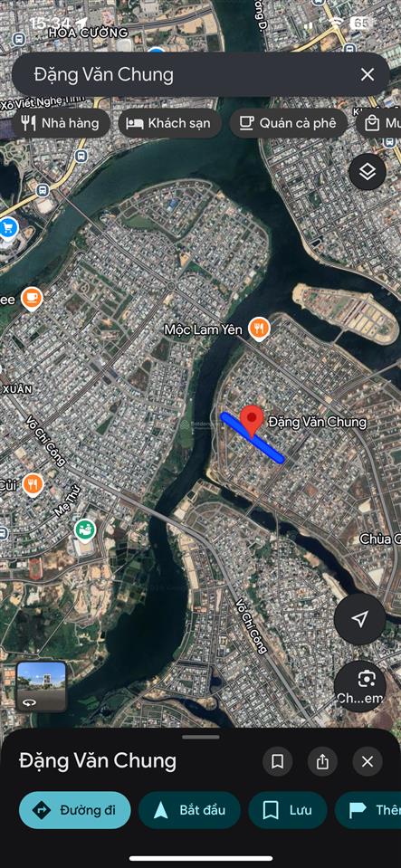Screen dimensions: 401x868
Task: Expand the place panel drag handle
Action: [201, 737]
